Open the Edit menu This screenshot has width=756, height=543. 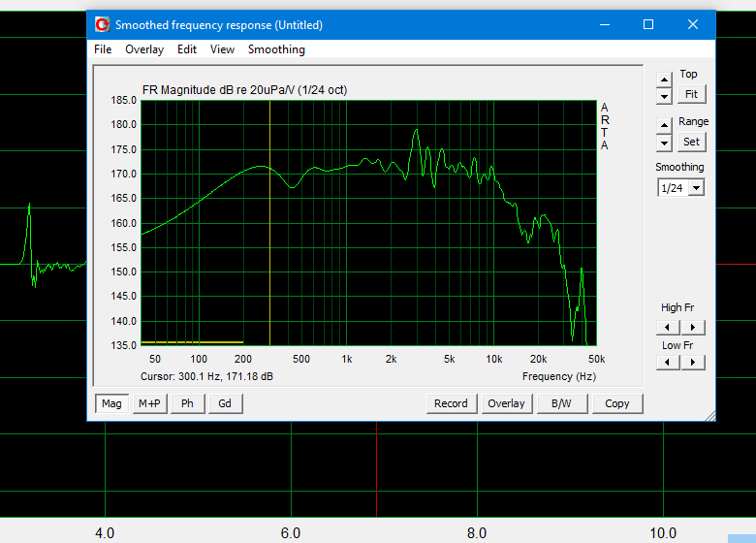point(187,49)
